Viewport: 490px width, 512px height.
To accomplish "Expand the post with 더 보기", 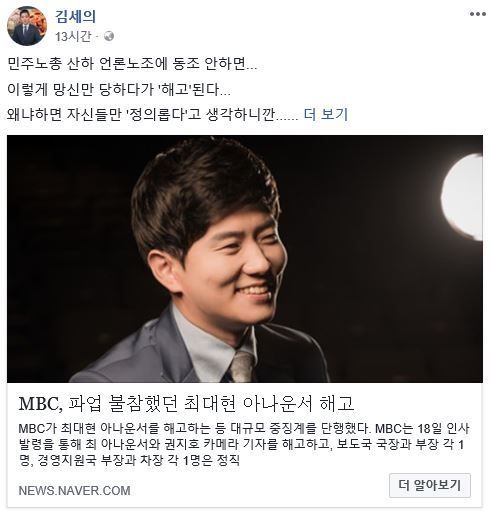I will [x=326, y=114].
